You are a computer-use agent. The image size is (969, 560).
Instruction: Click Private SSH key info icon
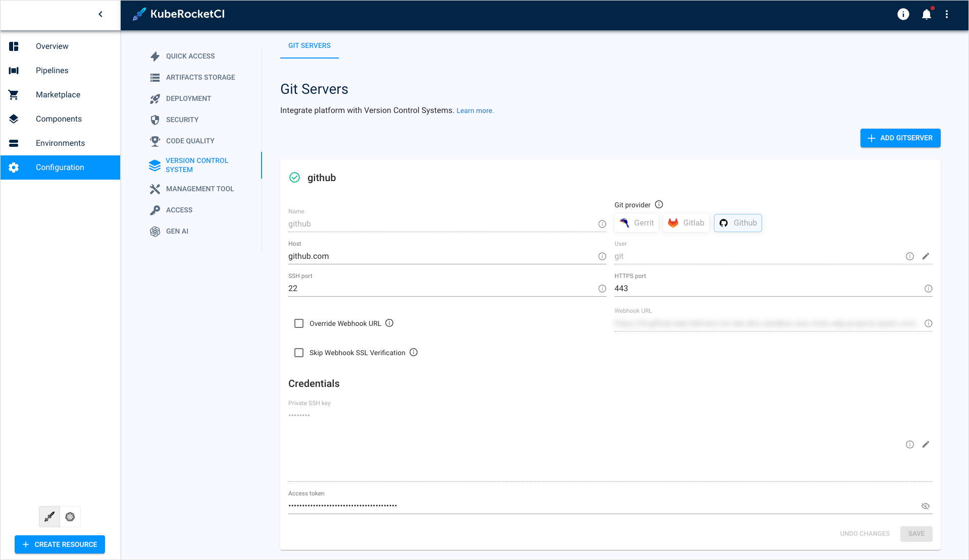coord(910,444)
